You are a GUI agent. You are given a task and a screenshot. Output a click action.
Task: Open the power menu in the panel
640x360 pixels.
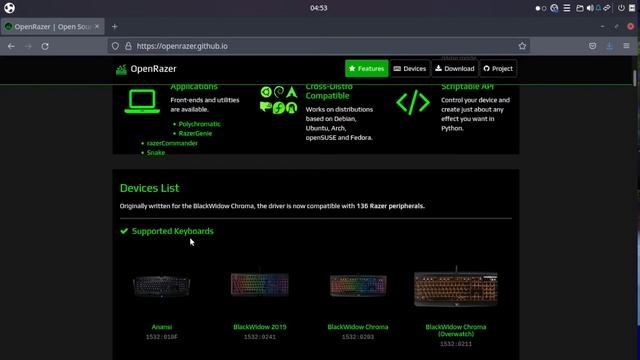click(621, 8)
